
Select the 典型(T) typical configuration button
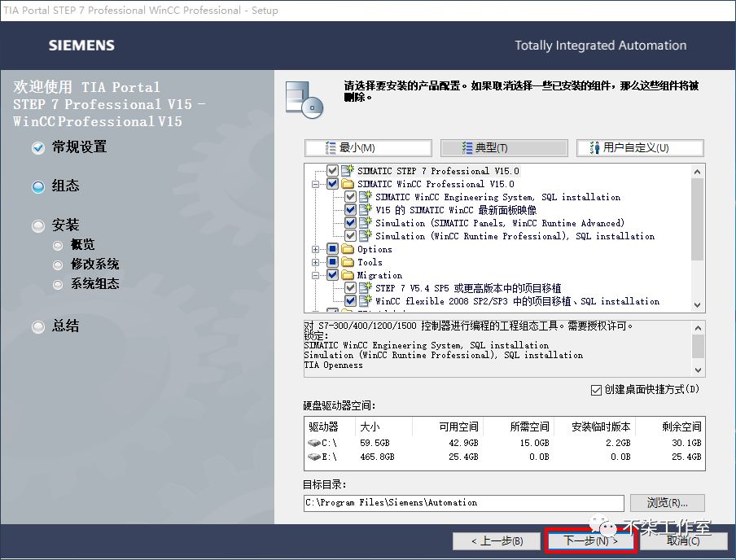504,148
